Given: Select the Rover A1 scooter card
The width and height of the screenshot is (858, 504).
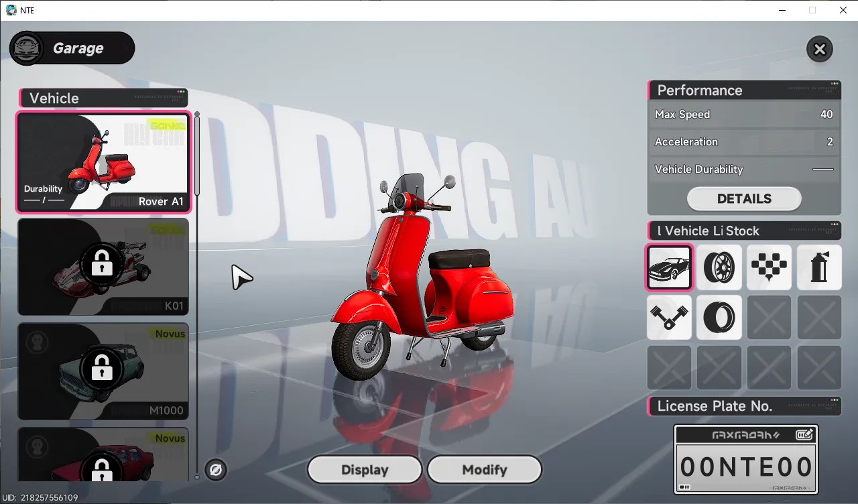Looking at the screenshot, I should 103,162.
